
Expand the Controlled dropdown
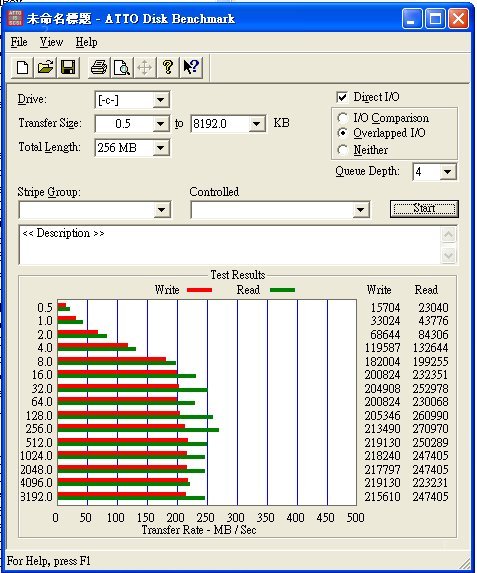click(x=360, y=210)
